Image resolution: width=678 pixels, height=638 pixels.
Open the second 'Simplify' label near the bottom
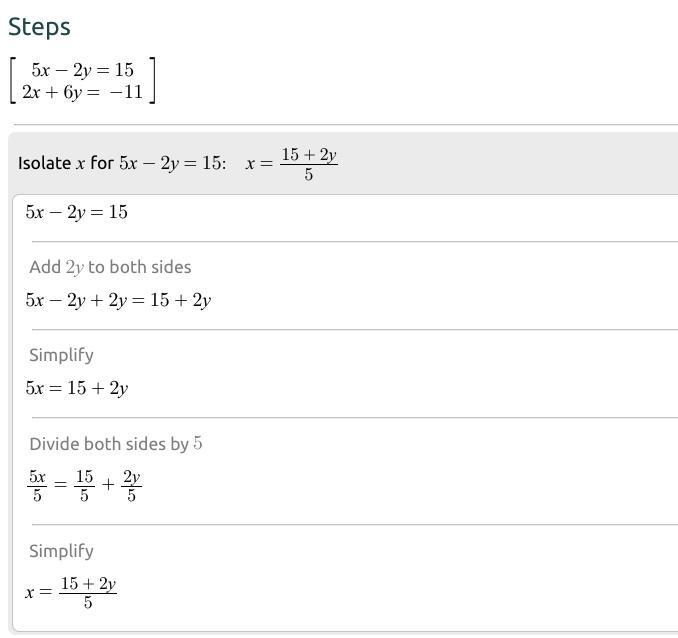point(61,551)
